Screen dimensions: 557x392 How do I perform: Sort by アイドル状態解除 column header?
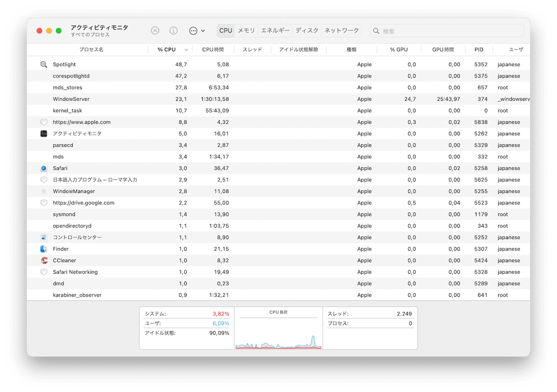tap(299, 49)
